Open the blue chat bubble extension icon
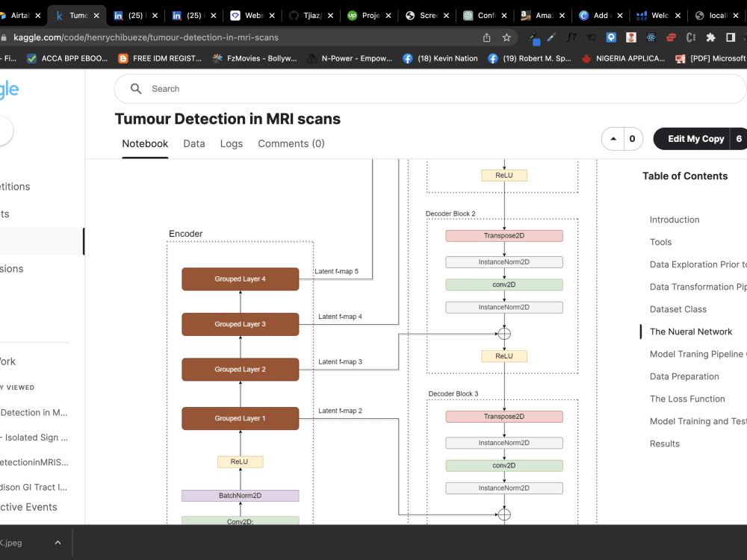The image size is (747, 560). (611, 37)
